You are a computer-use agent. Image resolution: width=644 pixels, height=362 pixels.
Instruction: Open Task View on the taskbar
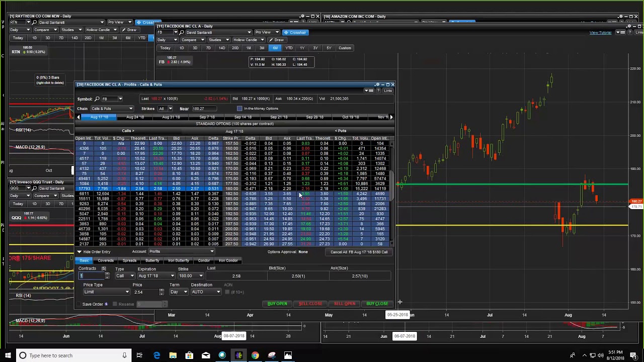[x=139, y=355]
